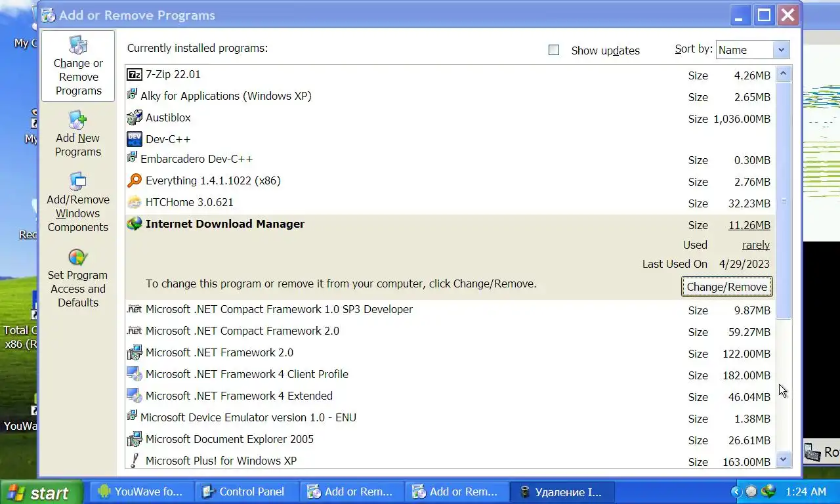Screen dimensions: 840x504
Task: Click the Embarcadero Dev-C++ installer icon
Action: (x=132, y=157)
